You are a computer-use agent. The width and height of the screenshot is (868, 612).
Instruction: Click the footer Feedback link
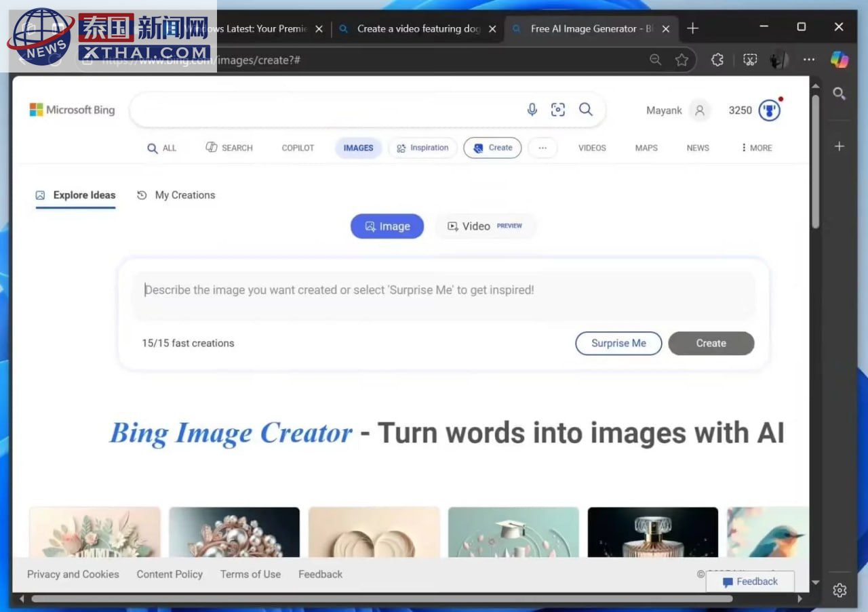coord(320,574)
